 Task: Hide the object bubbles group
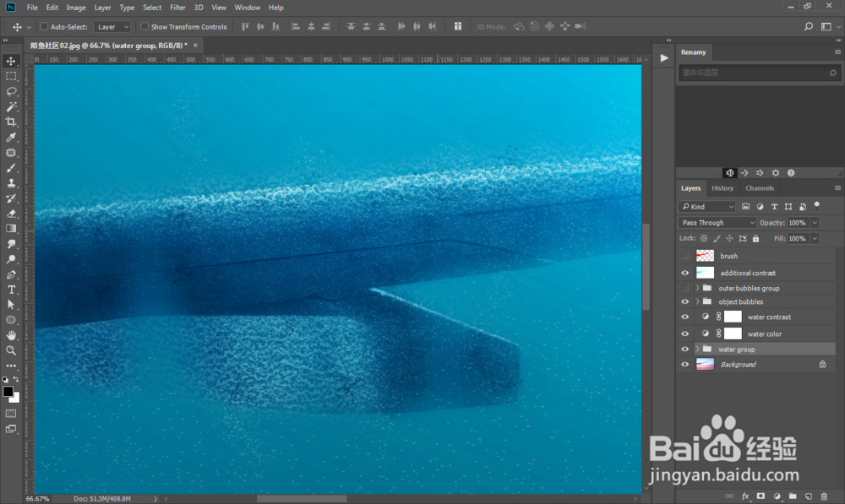pos(685,301)
